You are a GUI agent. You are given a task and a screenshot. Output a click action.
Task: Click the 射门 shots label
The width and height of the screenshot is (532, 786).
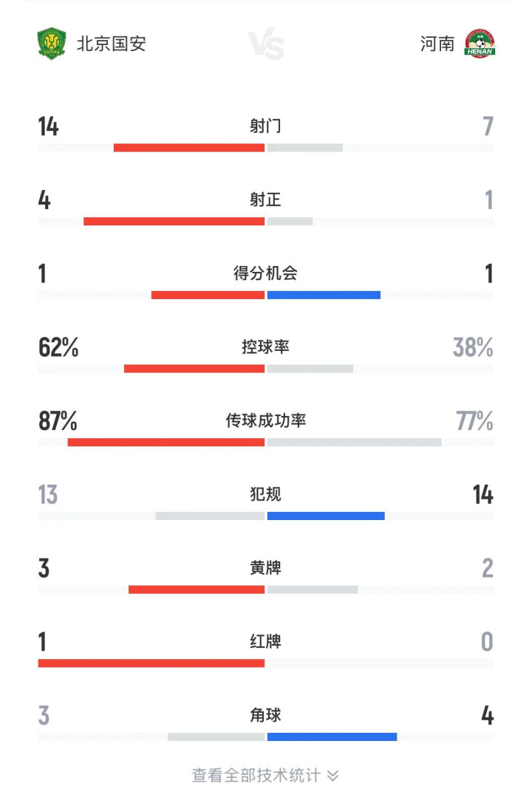point(266,126)
